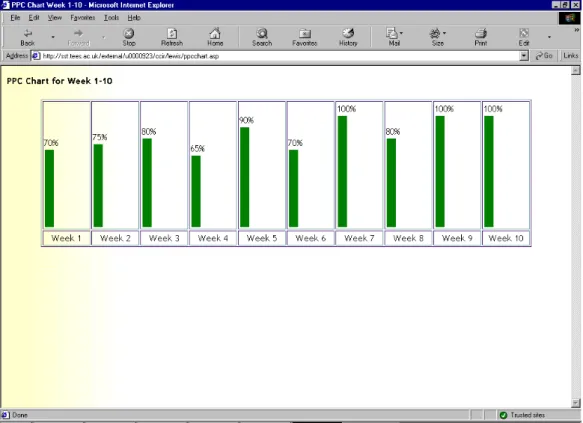Click the Week 5 label cell
This screenshot has width=583, height=423.
click(x=262, y=238)
